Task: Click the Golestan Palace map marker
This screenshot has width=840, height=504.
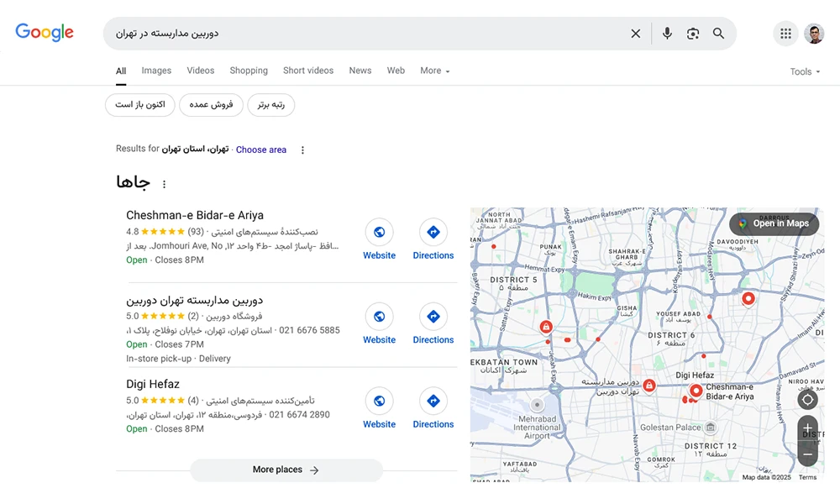Action: [711, 427]
